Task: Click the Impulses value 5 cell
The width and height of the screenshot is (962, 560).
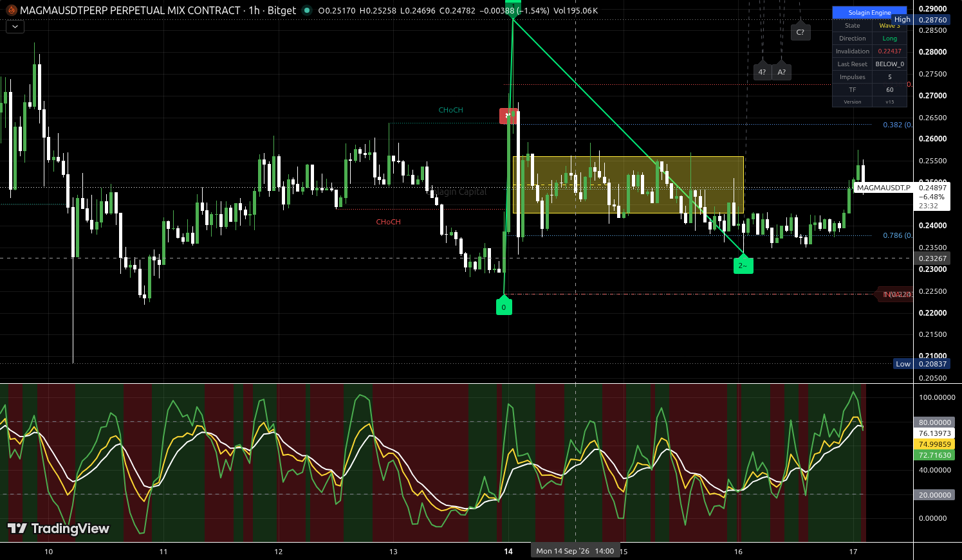Action: 889,77
